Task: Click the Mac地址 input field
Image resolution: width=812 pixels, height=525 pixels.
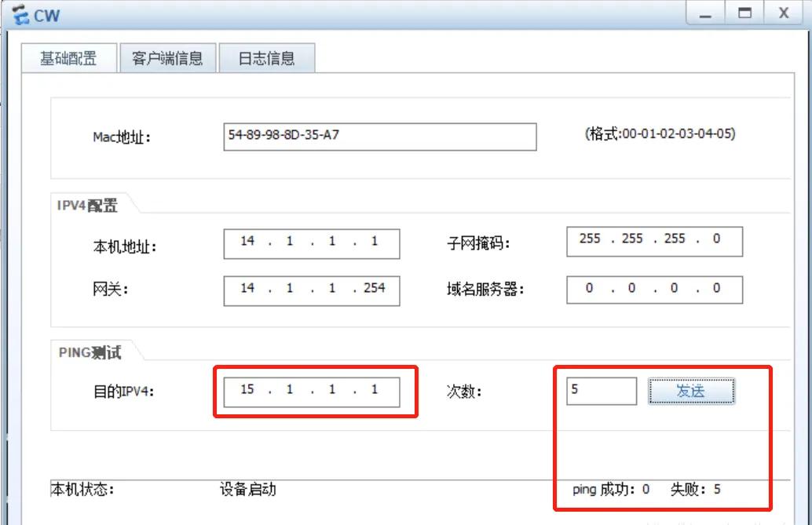Action: 379,137
